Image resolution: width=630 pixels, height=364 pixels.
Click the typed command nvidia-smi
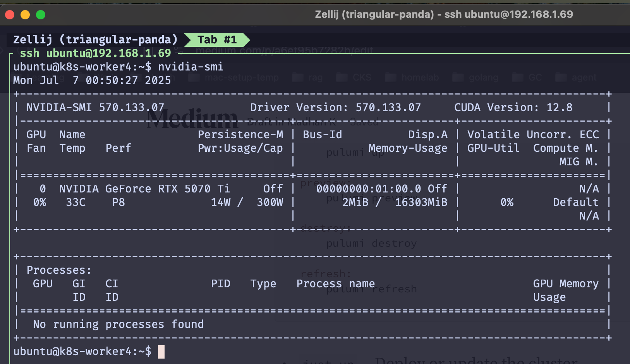click(191, 67)
